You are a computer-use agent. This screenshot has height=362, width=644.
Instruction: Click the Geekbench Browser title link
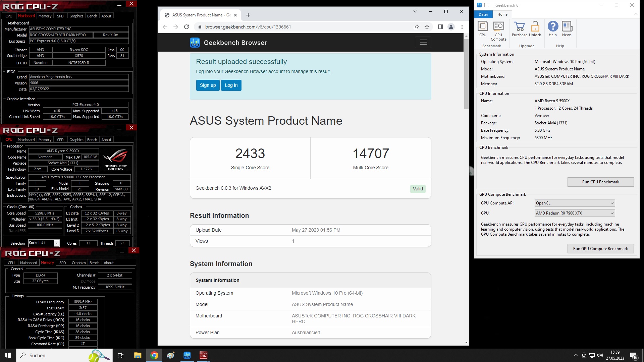tap(235, 43)
